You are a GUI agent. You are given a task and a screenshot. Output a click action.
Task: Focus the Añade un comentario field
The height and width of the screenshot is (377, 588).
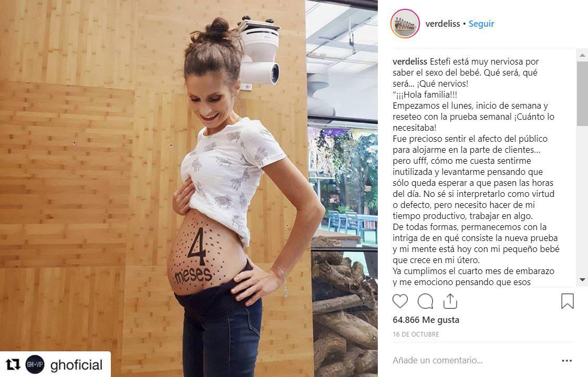[438, 361]
